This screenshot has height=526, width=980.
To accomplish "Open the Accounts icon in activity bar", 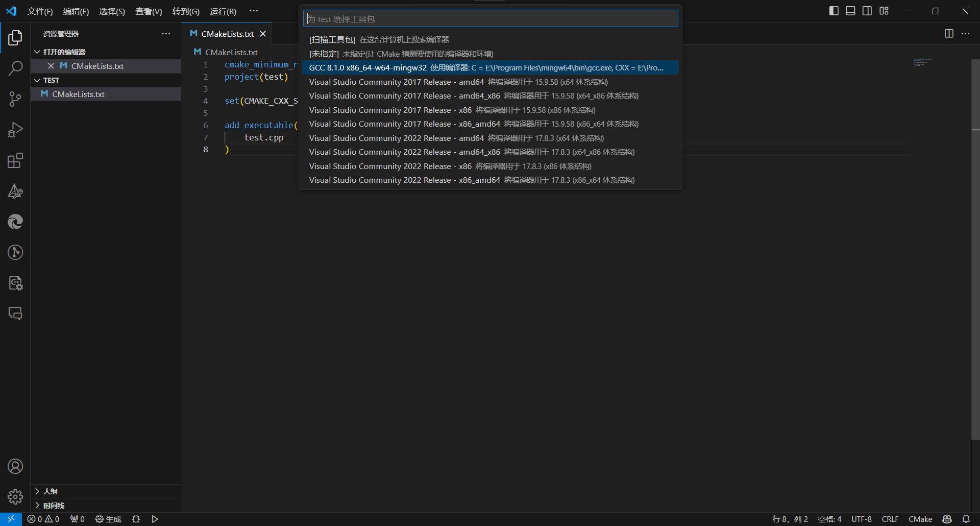I will click(x=15, y=466).
